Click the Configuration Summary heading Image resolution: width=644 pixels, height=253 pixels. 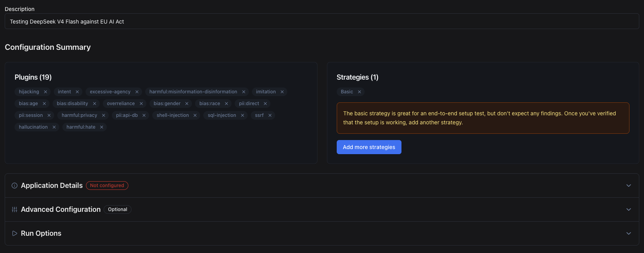point(47,47)
